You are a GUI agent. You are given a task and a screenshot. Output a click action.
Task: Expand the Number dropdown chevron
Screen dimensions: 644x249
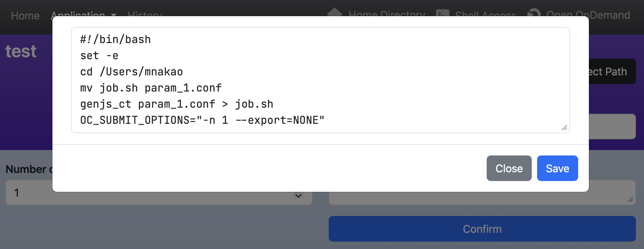(x=298, y=195)
